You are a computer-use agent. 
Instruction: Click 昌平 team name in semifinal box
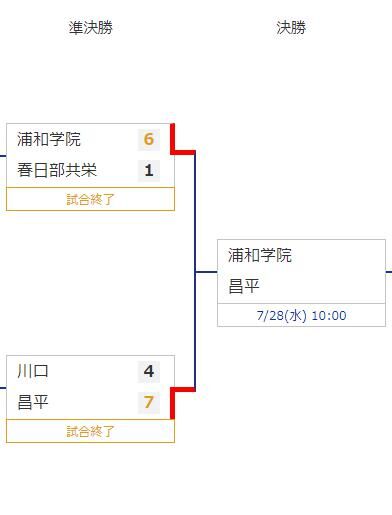click(x=33, y=402)
